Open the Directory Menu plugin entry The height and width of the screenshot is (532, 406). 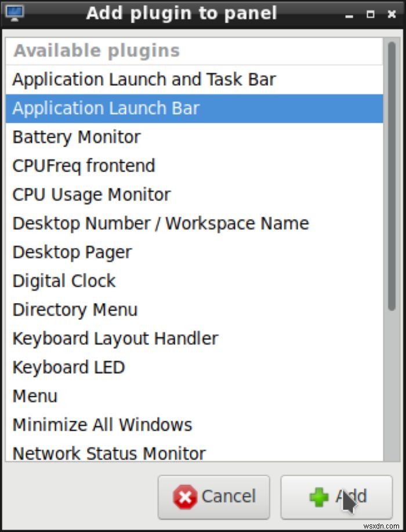74,309
